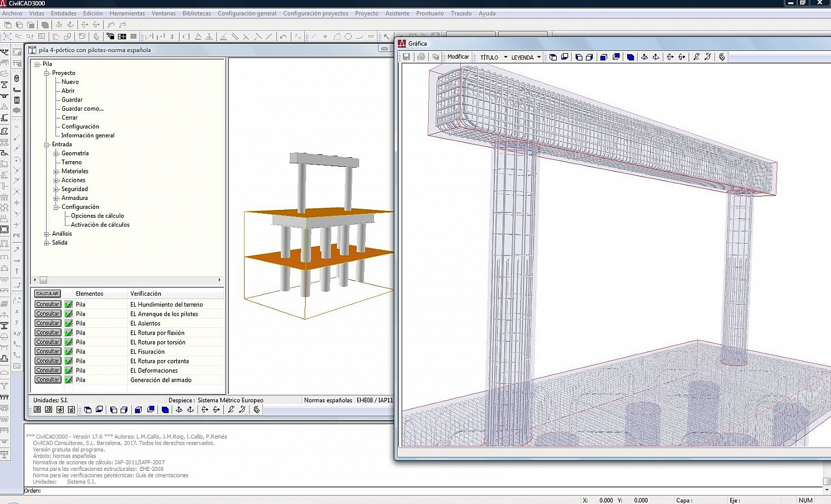Select Activación de cálculos tree item
831x504 pixels.
[x=100, y=225]
